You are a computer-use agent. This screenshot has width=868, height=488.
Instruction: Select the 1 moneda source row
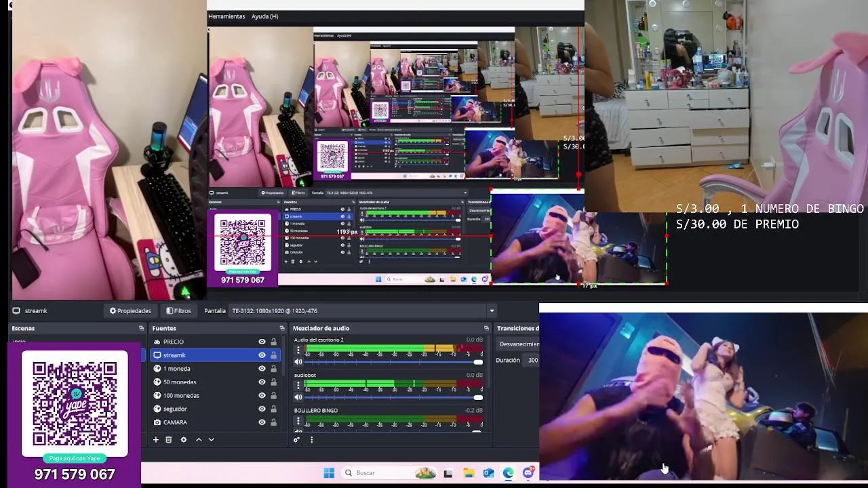[x=214, y=369]
